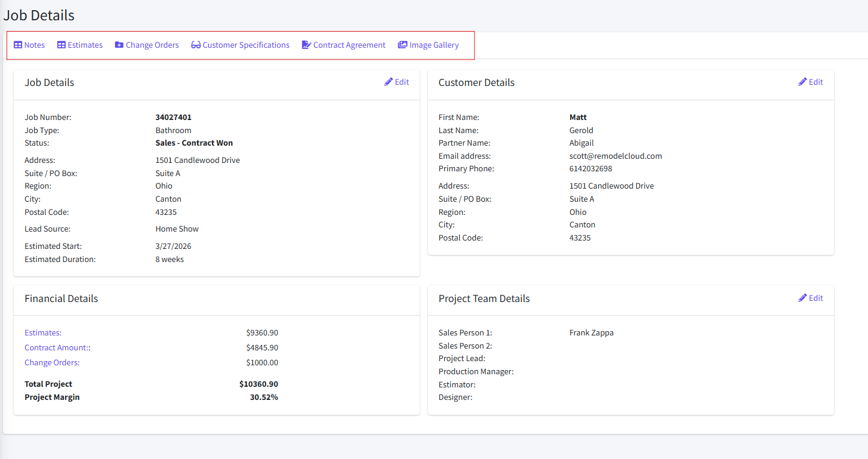Click the Estimates grid icon

click(x=61, y=45)
